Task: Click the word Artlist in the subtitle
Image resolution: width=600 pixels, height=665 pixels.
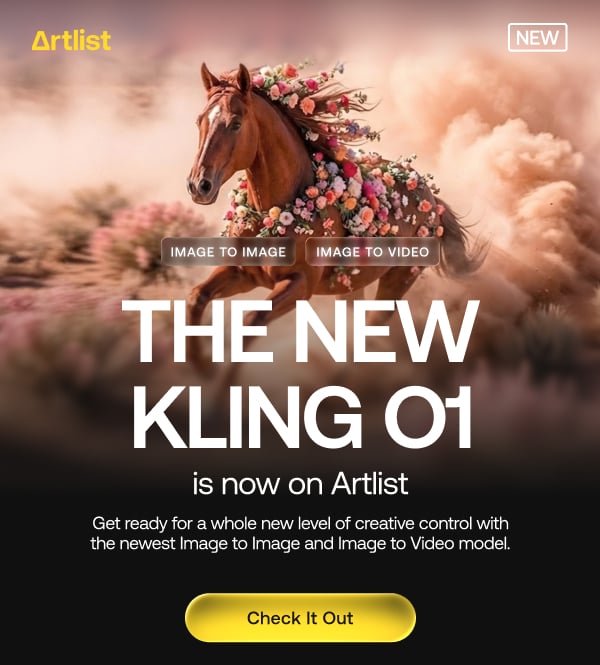Action: [x=370, y=483]
